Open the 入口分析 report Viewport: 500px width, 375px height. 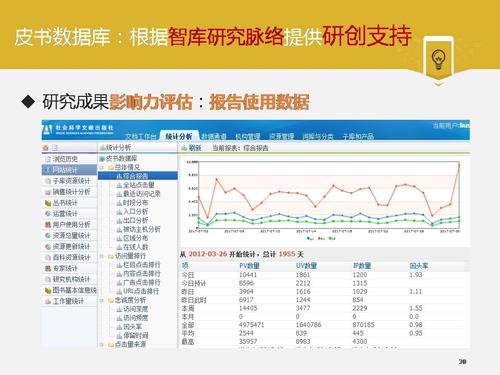pos(132,212)
